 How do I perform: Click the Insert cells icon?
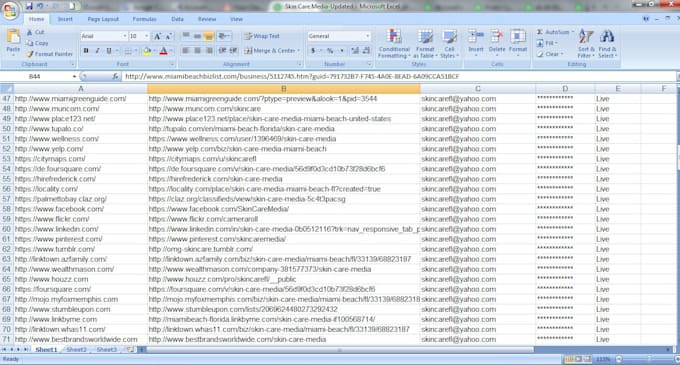[476, 37]
